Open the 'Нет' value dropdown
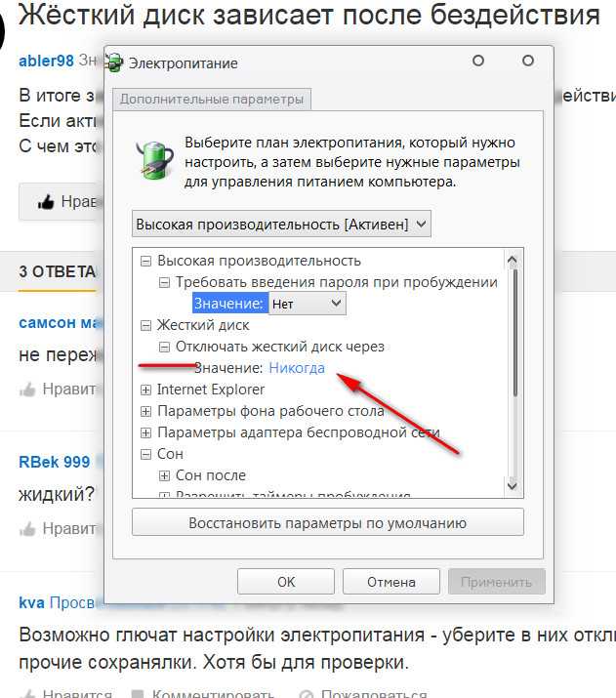This screenshot has height=698, width=616. [308, 304]
